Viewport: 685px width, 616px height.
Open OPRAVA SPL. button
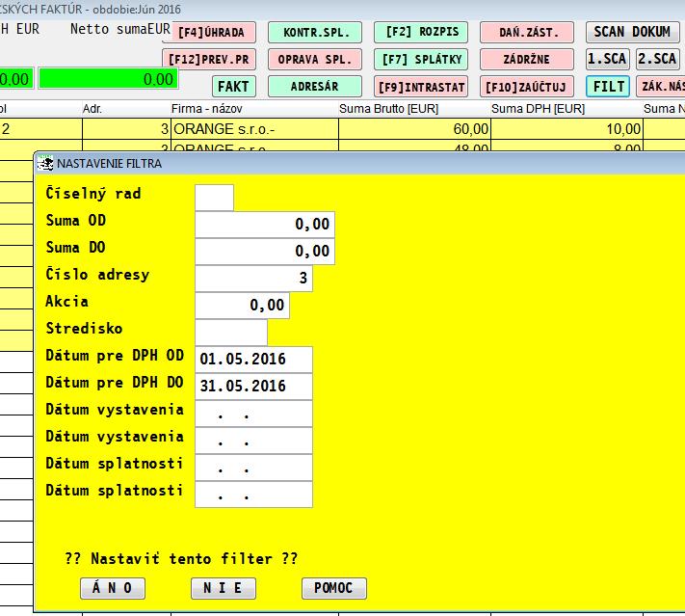pyautogui.click(x=315, y=60)
